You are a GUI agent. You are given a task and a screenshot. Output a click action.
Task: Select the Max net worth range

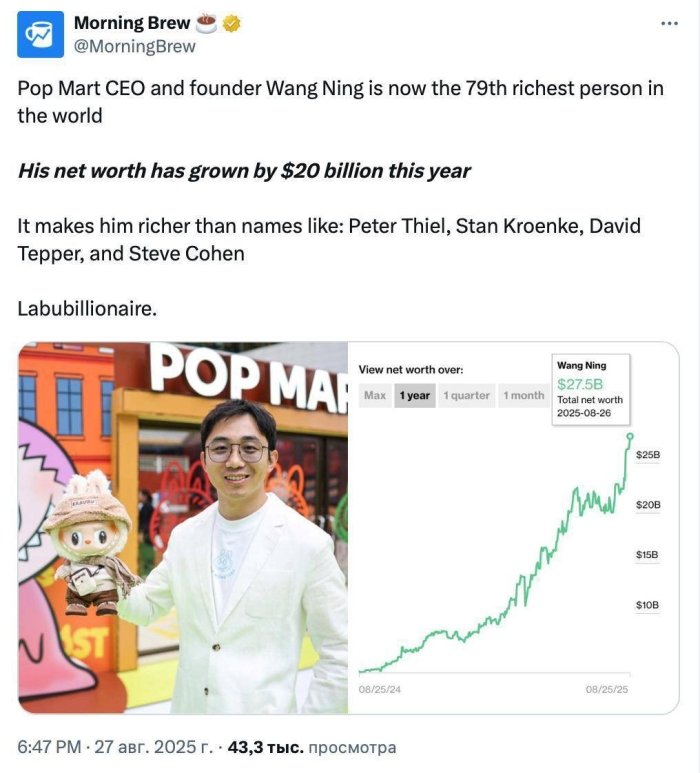pyautogui.click(x=375, y=395)
